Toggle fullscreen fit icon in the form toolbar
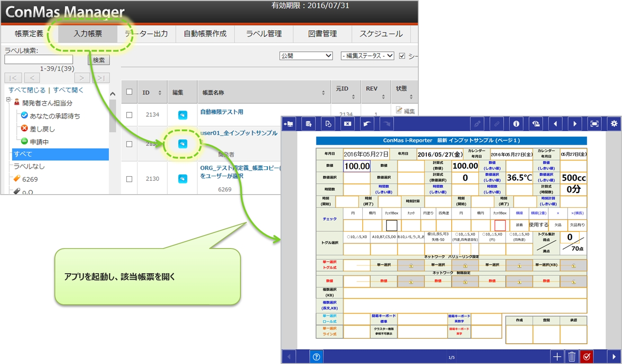 [x=594, y=124]
